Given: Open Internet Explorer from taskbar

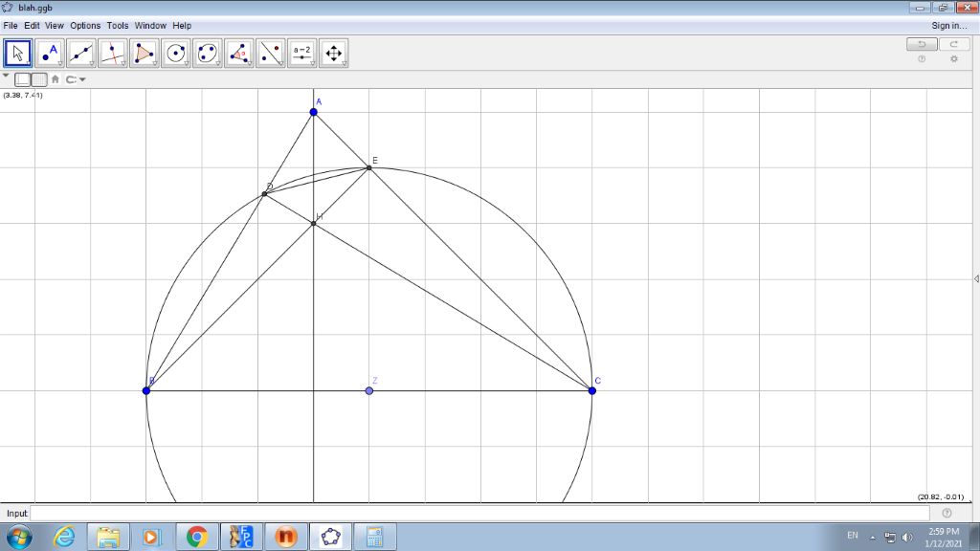Looking at the screenshot, I should click(x=64, y=537).
